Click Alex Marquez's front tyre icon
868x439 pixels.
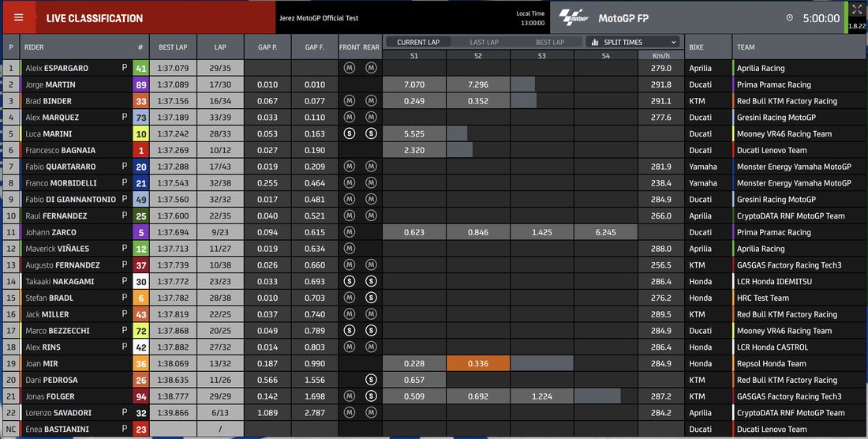[x=350, y=118]
